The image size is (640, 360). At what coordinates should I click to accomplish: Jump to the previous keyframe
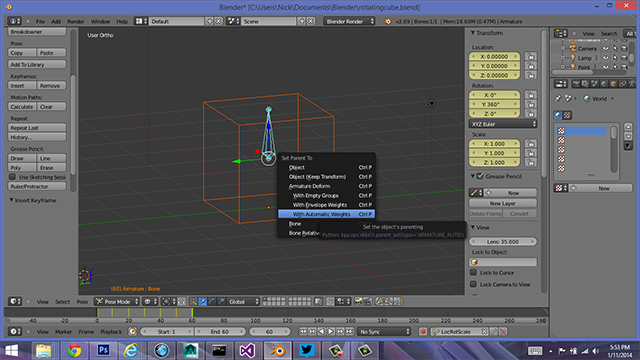click(312, 331)
